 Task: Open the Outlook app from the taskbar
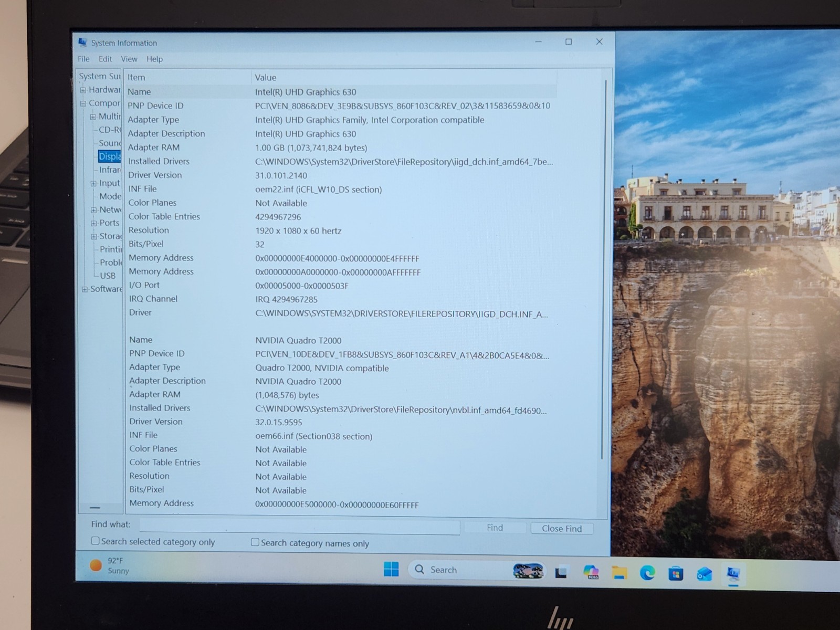pos(704,574)
